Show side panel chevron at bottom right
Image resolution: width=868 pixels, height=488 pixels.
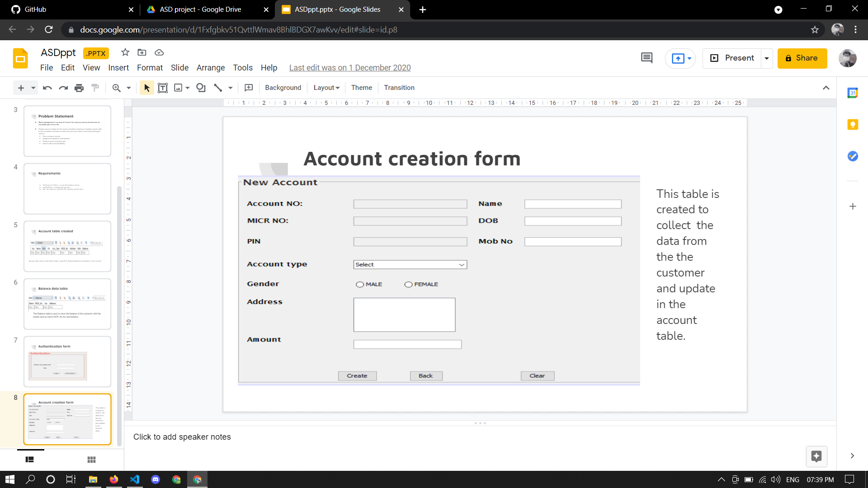point(852,456)
